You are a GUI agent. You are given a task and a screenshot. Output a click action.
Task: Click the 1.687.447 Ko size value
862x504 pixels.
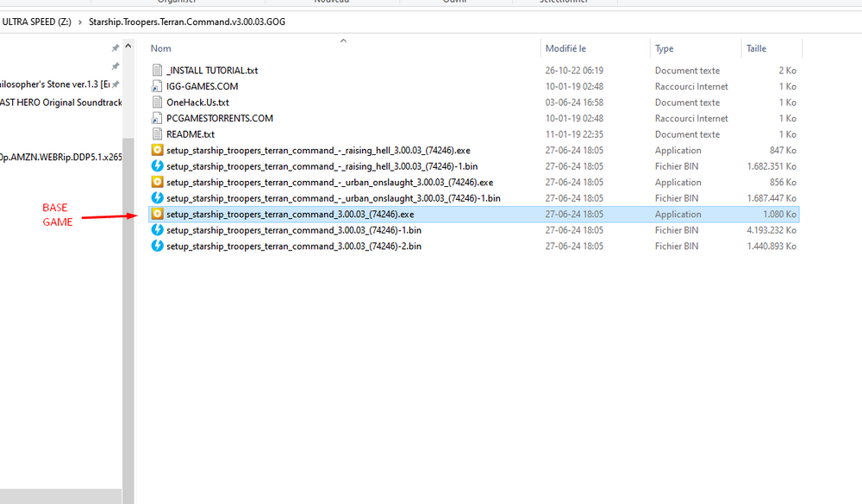pyautogui.click(x=771, y=198)
